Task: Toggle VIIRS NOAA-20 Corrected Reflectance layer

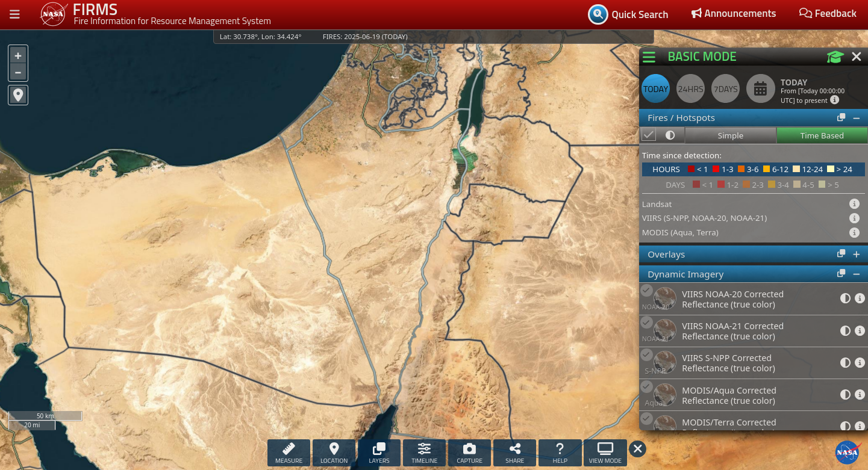Action: point(646,291)
